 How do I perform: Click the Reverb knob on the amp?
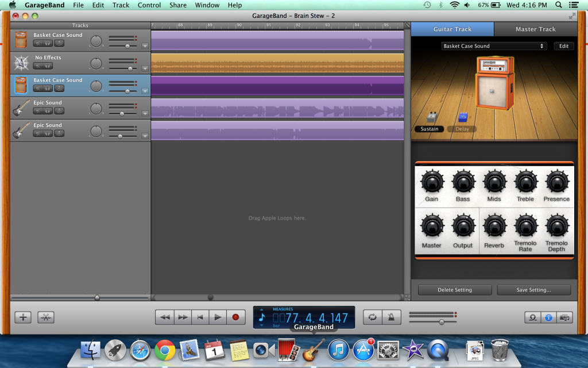click(x=494, y=226)
